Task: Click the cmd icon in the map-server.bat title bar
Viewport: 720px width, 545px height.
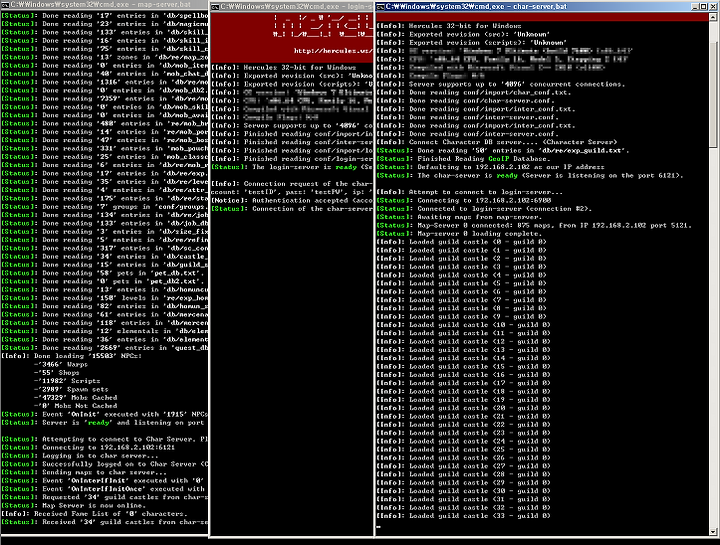Action: coord(5,5)
